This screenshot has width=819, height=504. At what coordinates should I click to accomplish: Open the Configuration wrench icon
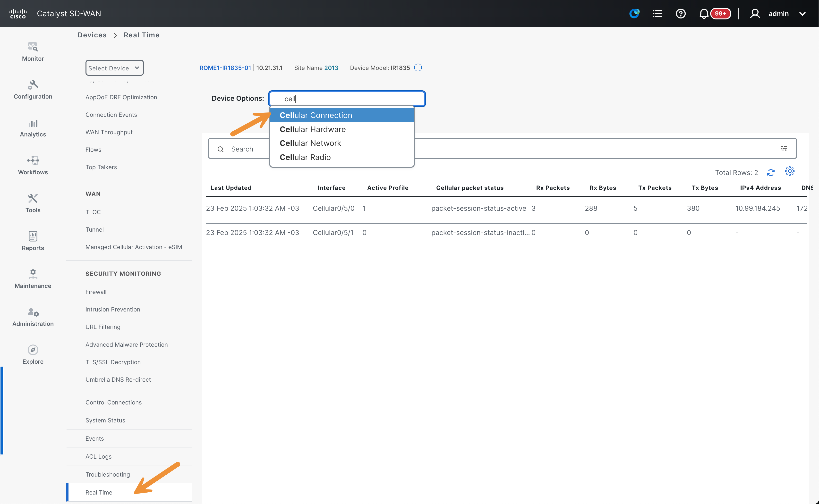[33, 85]
